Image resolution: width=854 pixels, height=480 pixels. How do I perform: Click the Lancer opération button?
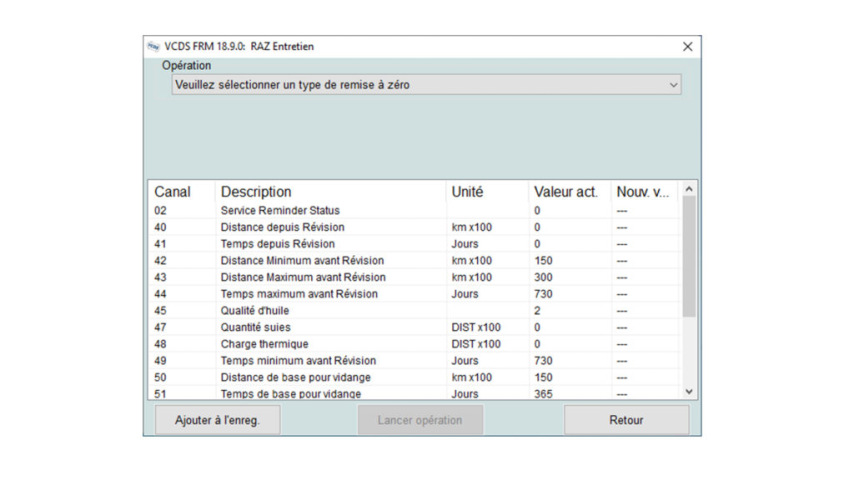pyautogui.click(x=420, y=420)
